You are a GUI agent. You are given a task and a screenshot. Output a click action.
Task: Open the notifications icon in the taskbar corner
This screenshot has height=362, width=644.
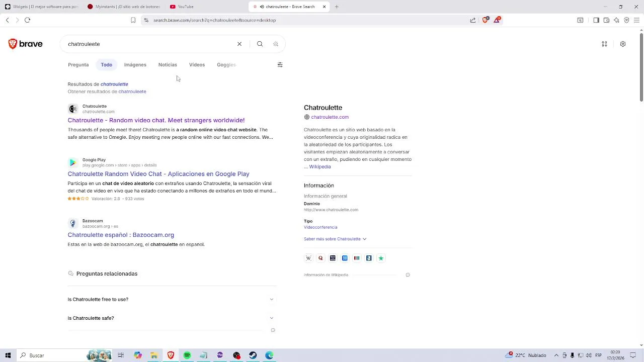633,355
